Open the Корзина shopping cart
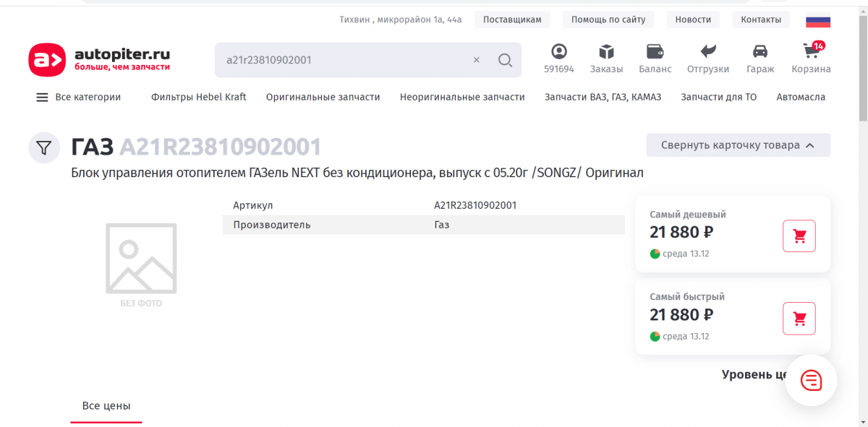This screenshot has height=427, width=868. click(x=810, y=52)
